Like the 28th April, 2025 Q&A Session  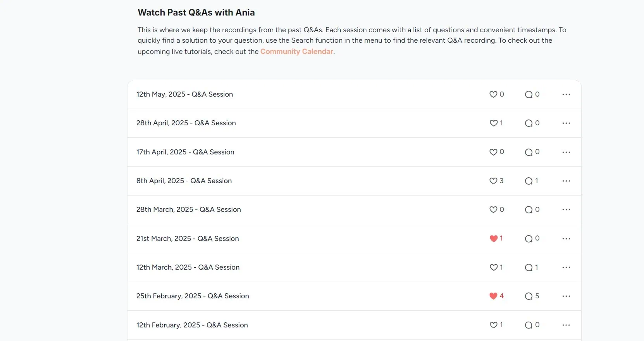point(493,123)
